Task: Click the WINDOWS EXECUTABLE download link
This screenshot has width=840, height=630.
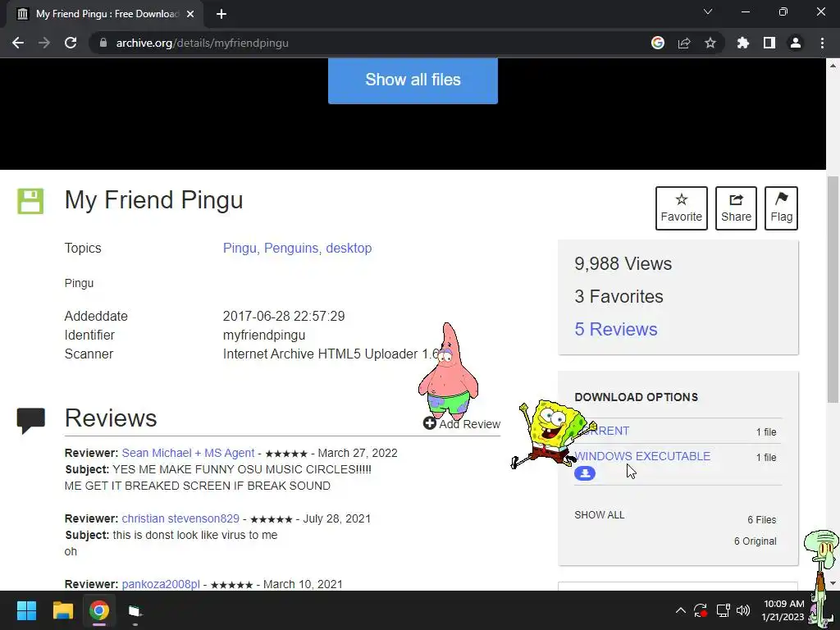Action: pyautogui.click(x=642, y=456)
